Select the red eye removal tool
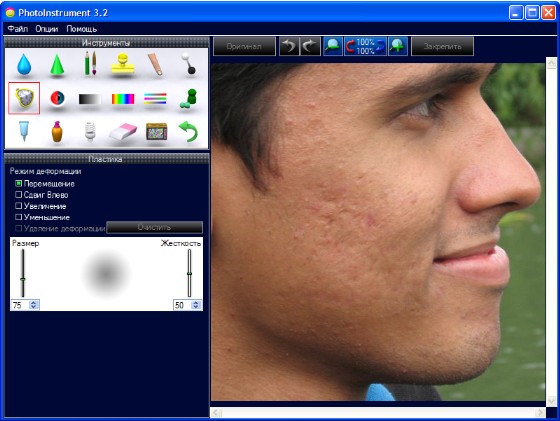560x421 pixels. coord(57,98)
